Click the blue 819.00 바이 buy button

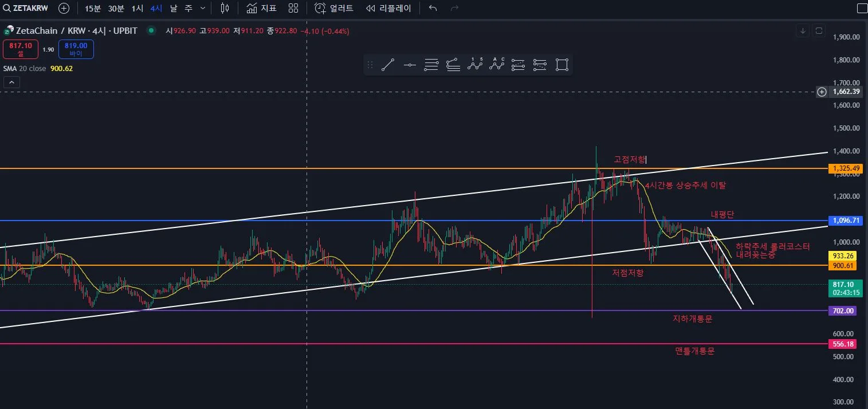pos(76,49)
